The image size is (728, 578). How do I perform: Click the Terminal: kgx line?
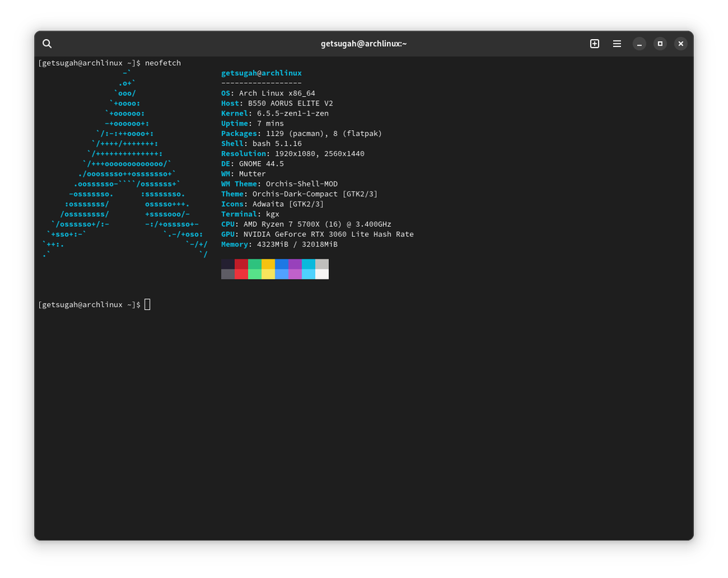[x=250, y=215]
